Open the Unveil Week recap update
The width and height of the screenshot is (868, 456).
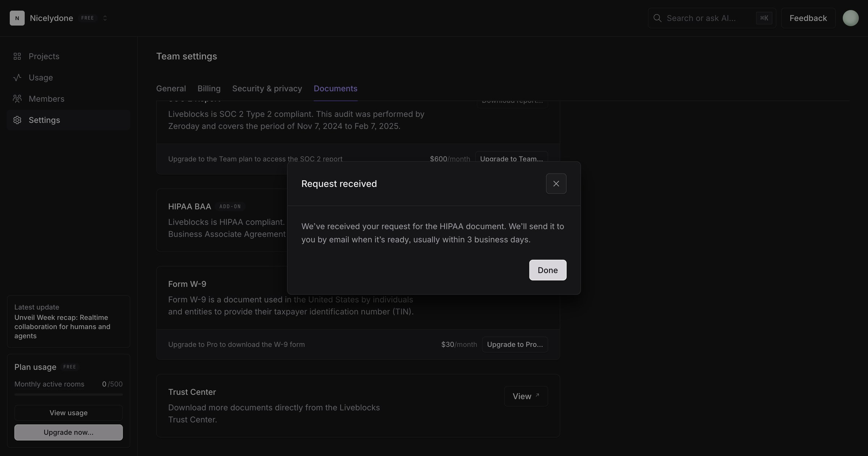point(68,322)
